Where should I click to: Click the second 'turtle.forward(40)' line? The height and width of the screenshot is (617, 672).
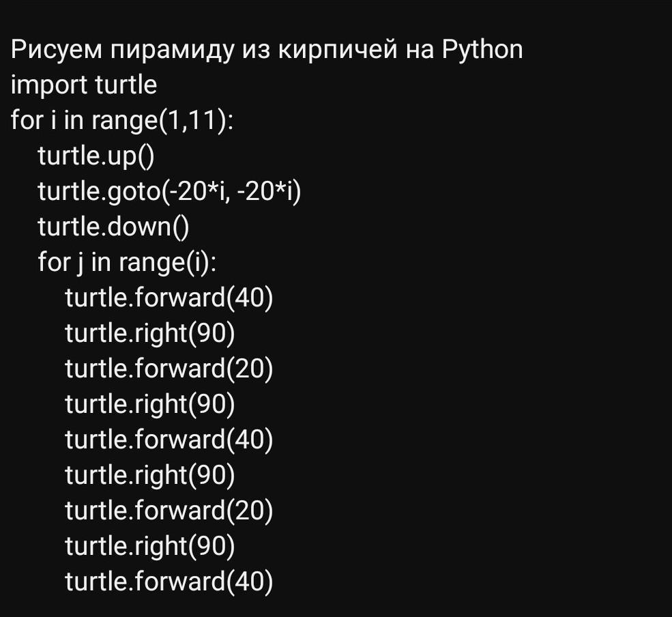pyautogui.click(x=169, y=440)
